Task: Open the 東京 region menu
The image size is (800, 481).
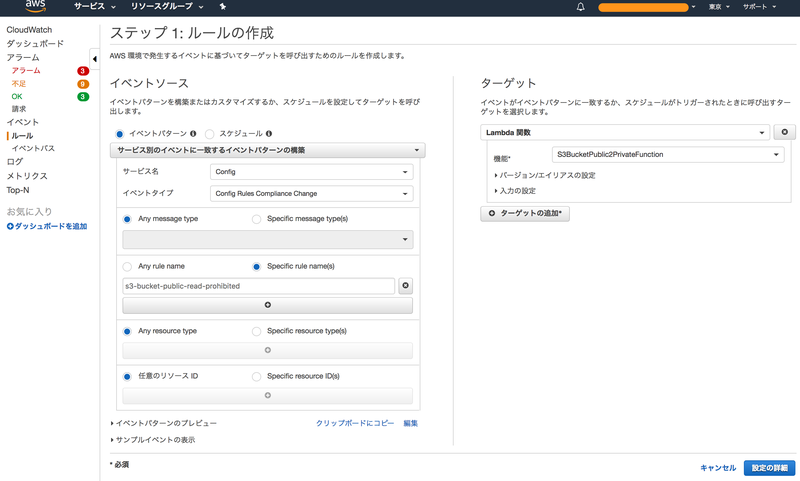Action: click(x=719, y=7)
